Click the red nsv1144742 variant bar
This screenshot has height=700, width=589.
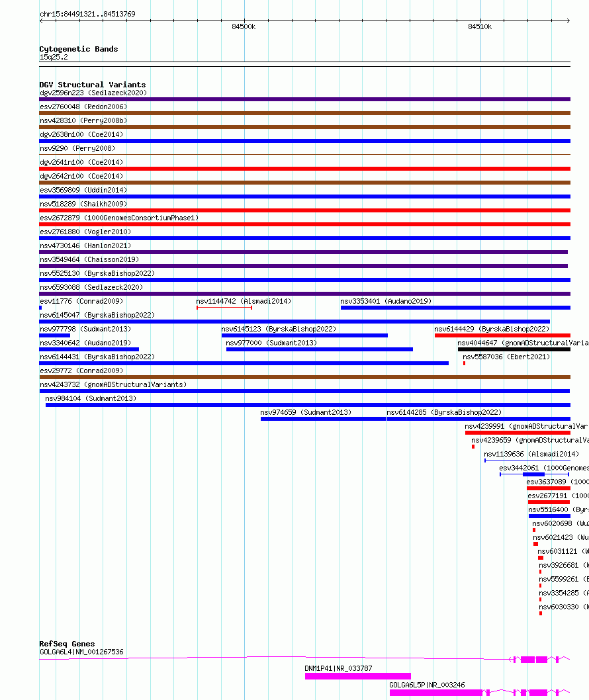[x=224, y=308]
